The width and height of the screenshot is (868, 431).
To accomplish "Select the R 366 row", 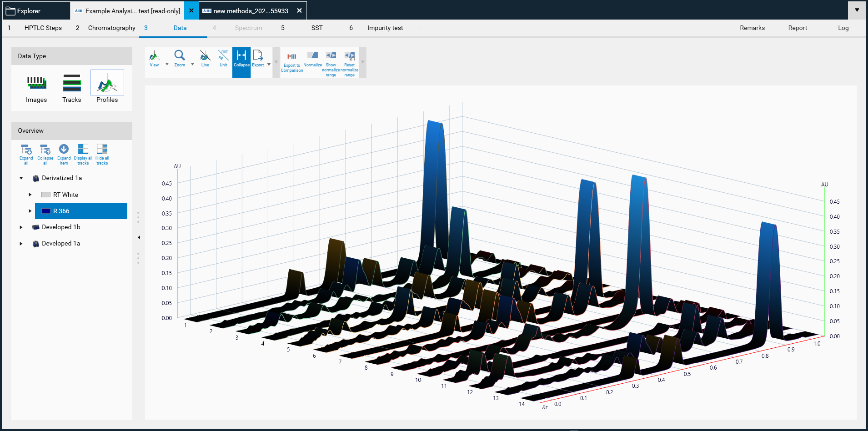I will tap(81, 211).
